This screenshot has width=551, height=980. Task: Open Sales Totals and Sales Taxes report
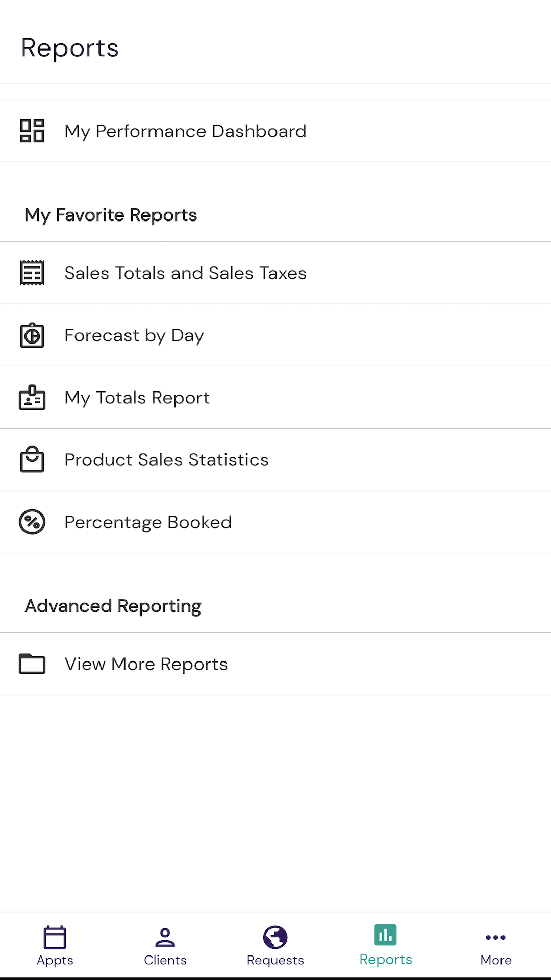185,273
